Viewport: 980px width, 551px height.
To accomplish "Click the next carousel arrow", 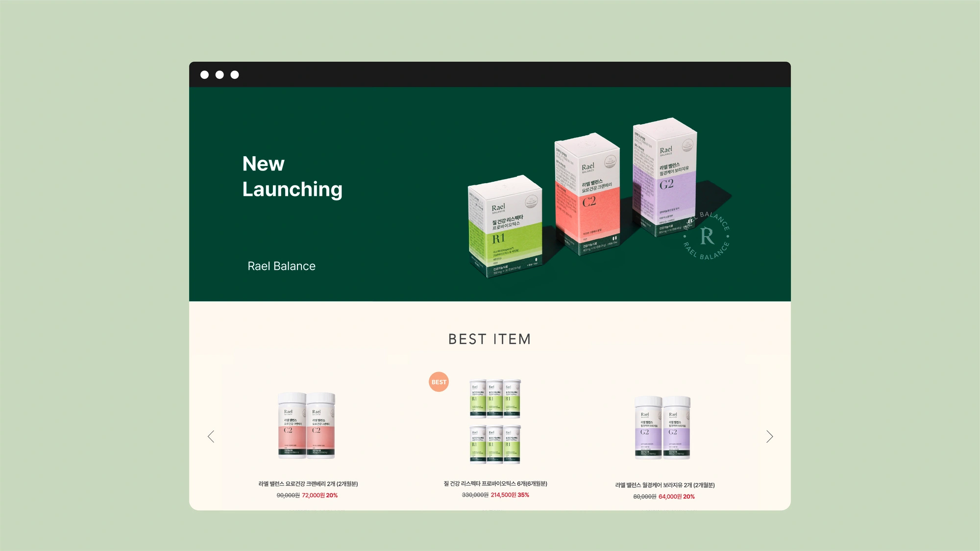I will tap(769, 436).
